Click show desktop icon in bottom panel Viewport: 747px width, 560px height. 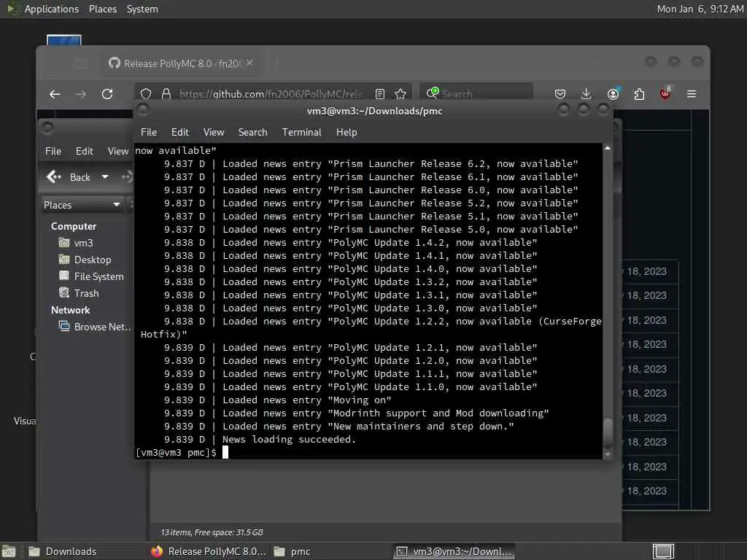tap(9, 551)
